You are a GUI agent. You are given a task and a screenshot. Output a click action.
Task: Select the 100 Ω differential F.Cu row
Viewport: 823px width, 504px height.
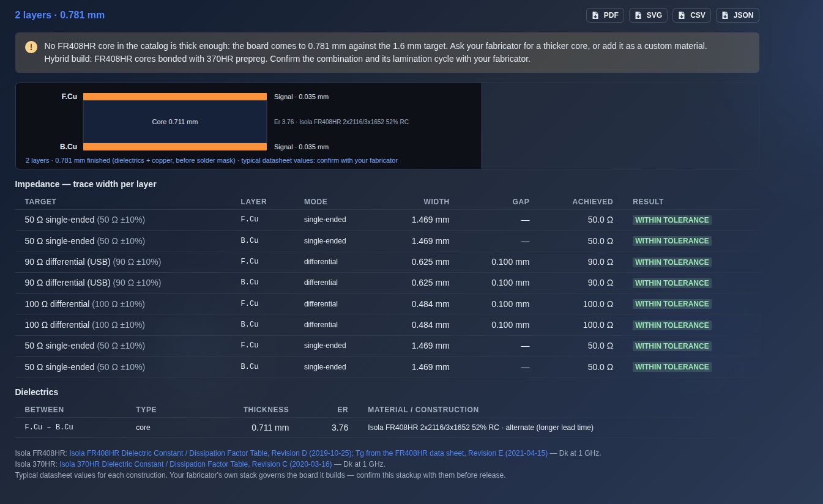(387, 304)
